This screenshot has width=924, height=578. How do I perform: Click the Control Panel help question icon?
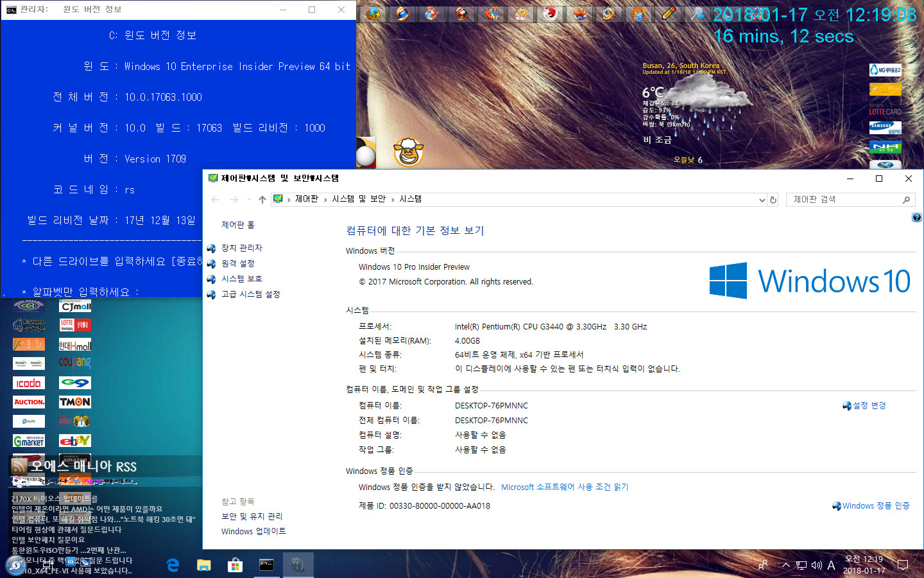coord(917,218)
